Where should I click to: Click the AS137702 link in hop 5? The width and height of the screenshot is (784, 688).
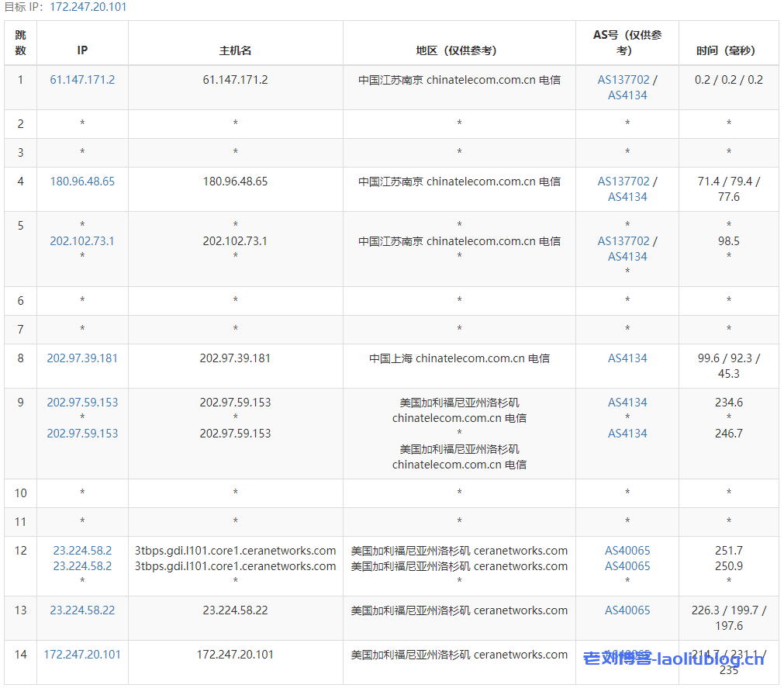pyautogui.click(x=623, y=241)
